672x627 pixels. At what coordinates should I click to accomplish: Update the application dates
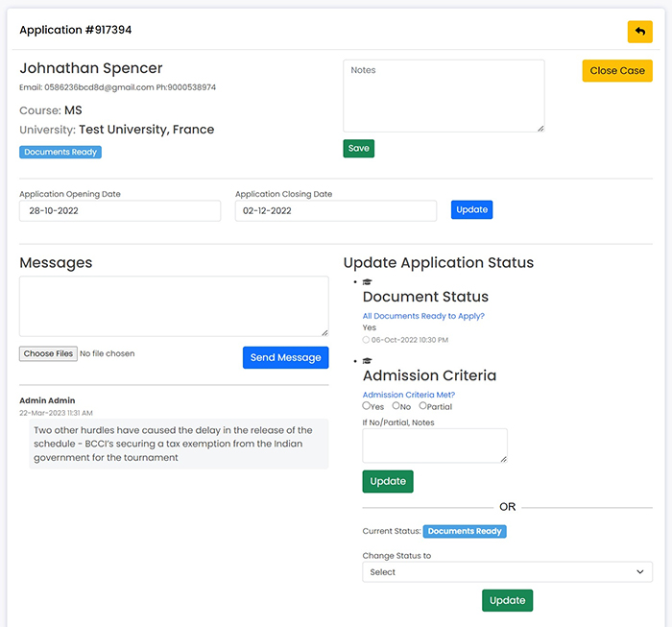pos(472,209)
